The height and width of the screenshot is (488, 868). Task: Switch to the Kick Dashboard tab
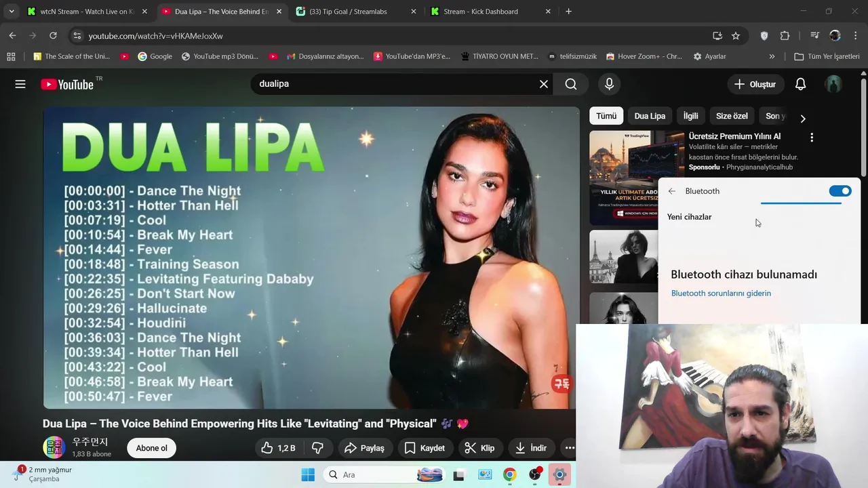(x=490, y=11)
